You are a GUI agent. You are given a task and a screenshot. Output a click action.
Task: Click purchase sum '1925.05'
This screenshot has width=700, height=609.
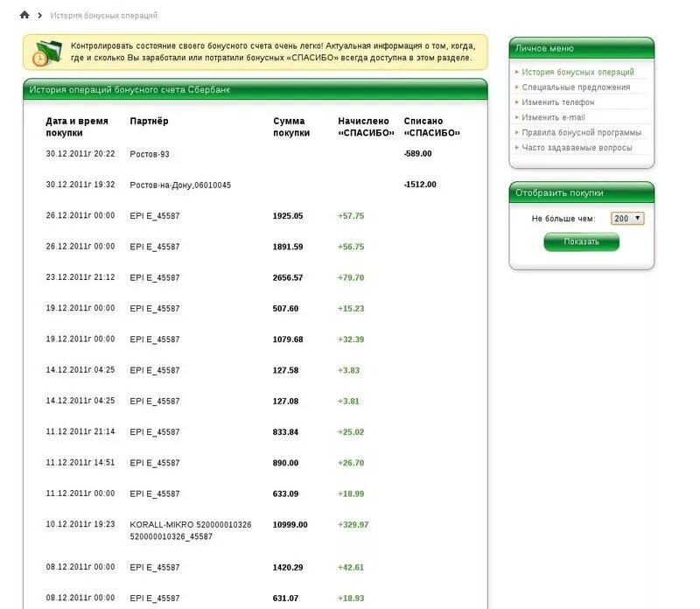tap(288, 215)
